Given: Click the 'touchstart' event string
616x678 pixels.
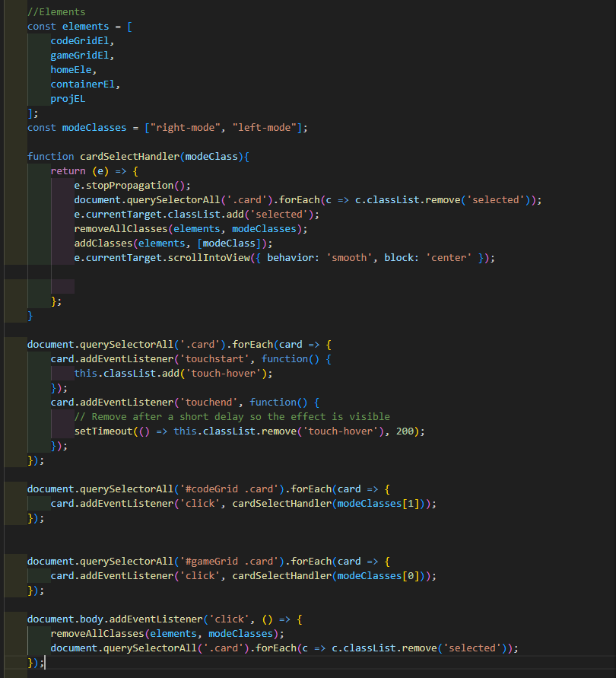Looking at the screenshot, I should pyautogui.click(x=214, y=359).
